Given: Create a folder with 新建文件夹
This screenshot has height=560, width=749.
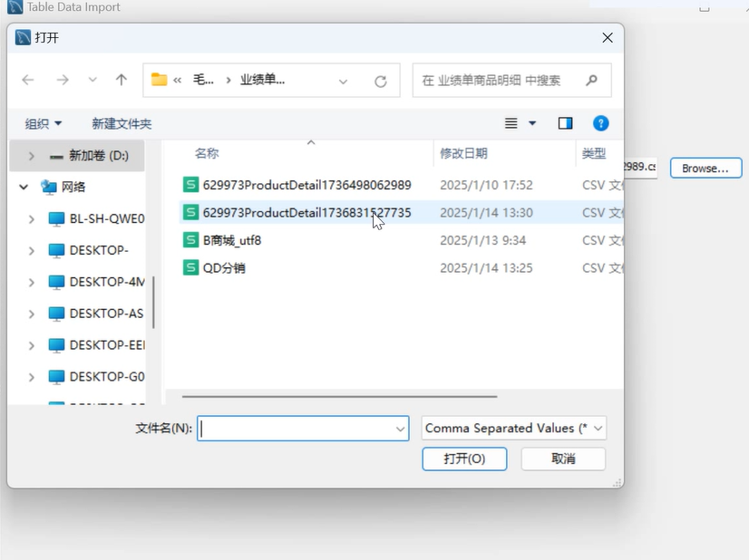Looking at the screenshot, I should (x=122, y=123).
